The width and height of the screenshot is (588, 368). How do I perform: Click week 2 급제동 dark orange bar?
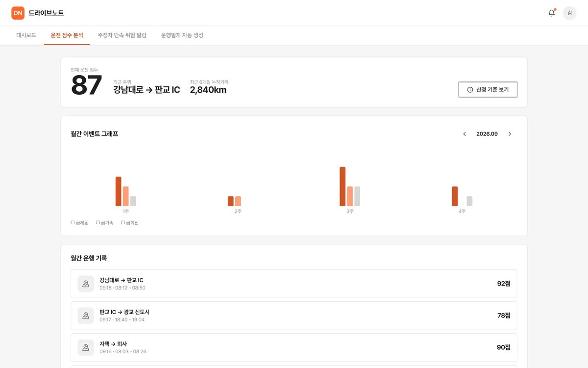coord(231,201)
